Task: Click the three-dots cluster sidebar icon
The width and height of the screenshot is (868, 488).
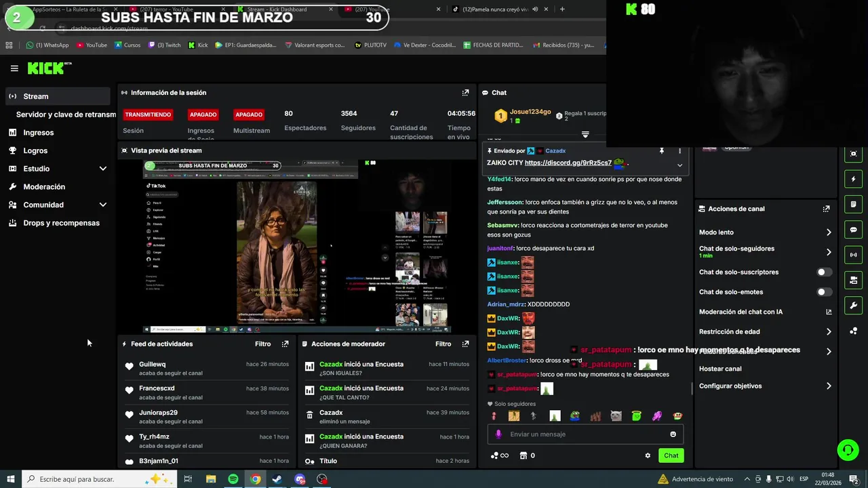Action: (x=854, y=331)
